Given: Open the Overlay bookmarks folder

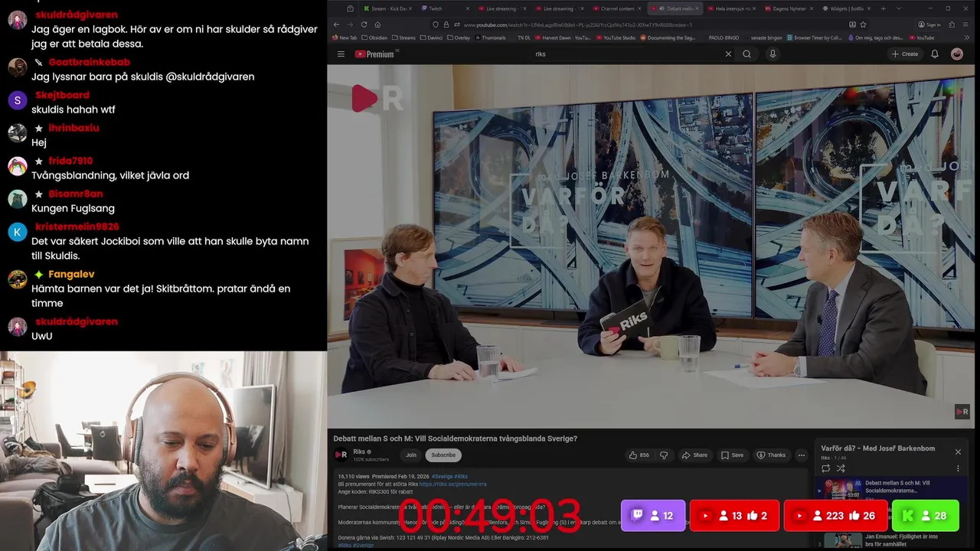Looking at the screenshot, I should [x=459, y=37].
